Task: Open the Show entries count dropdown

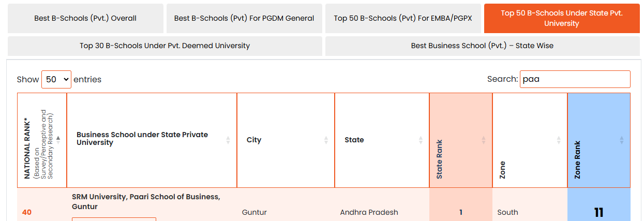Action: tap(56, 80)
